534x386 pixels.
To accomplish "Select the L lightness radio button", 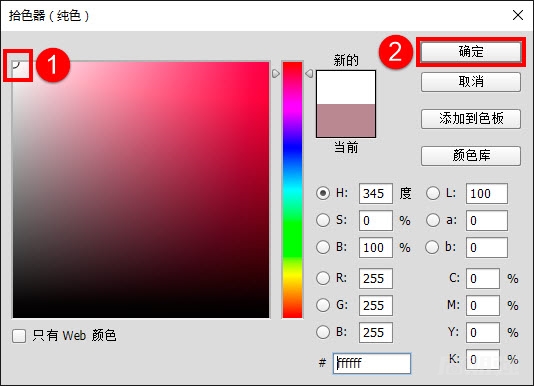I will pos(433,193).
